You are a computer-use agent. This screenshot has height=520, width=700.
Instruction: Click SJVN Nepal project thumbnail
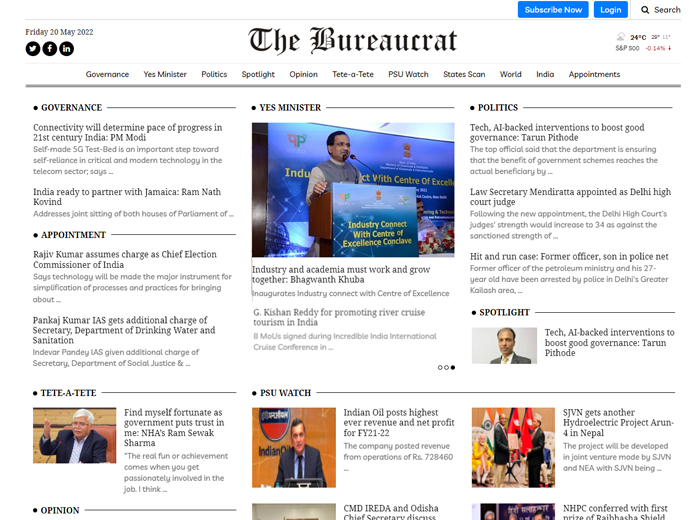(513, 447)
